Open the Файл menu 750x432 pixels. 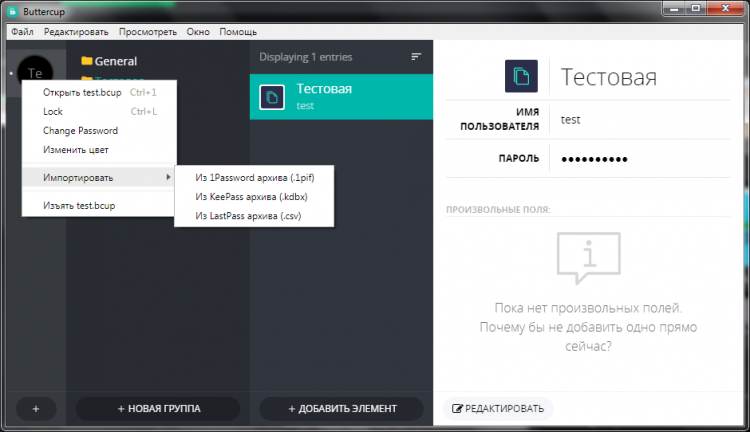coord(22,32)
